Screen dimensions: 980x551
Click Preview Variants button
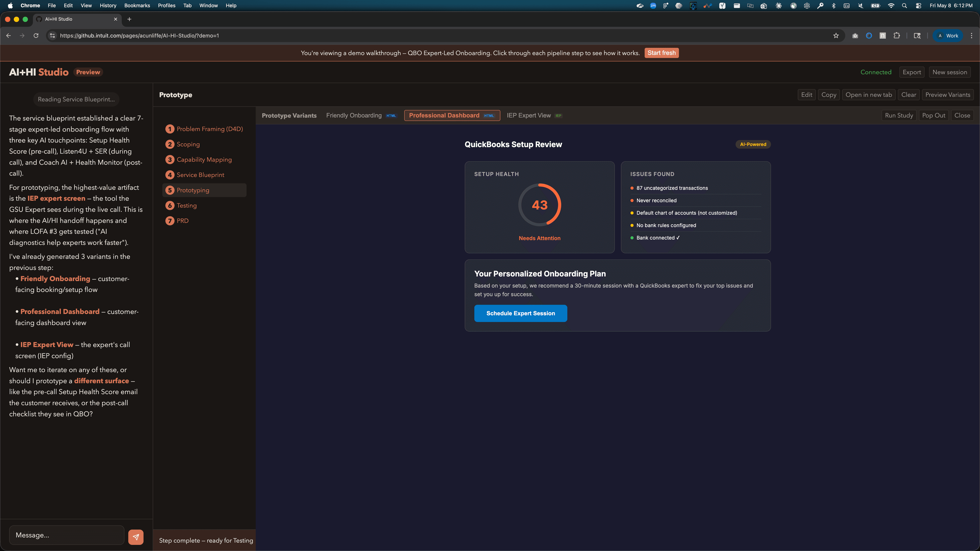click(948, 95)
